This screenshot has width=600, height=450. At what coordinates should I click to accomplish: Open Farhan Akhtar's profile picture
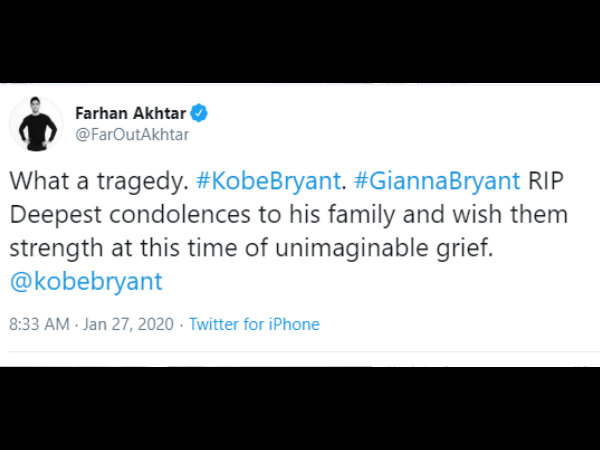tap(37, 124)
